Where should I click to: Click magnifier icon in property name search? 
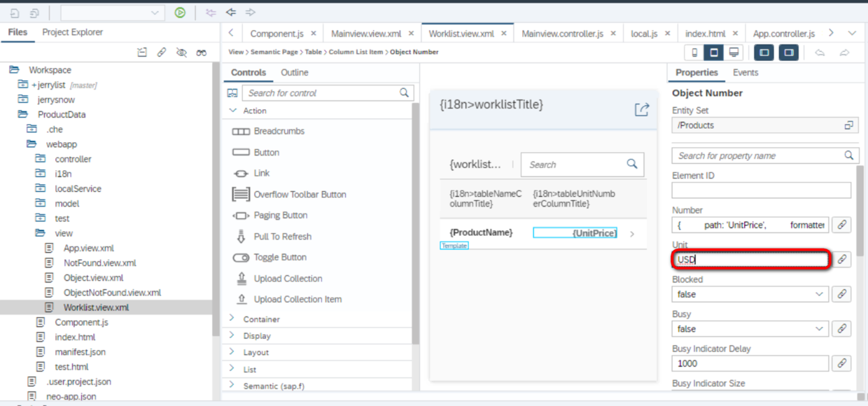click(849, 155)
